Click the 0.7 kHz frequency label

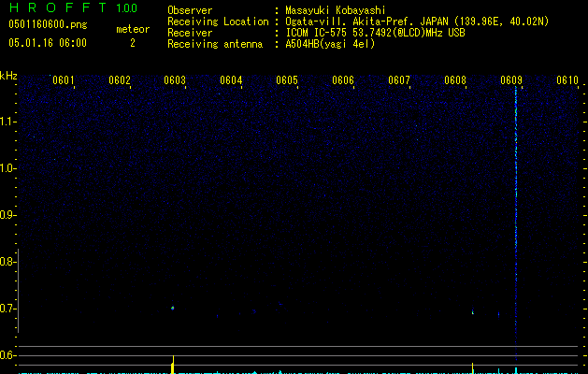7,309
